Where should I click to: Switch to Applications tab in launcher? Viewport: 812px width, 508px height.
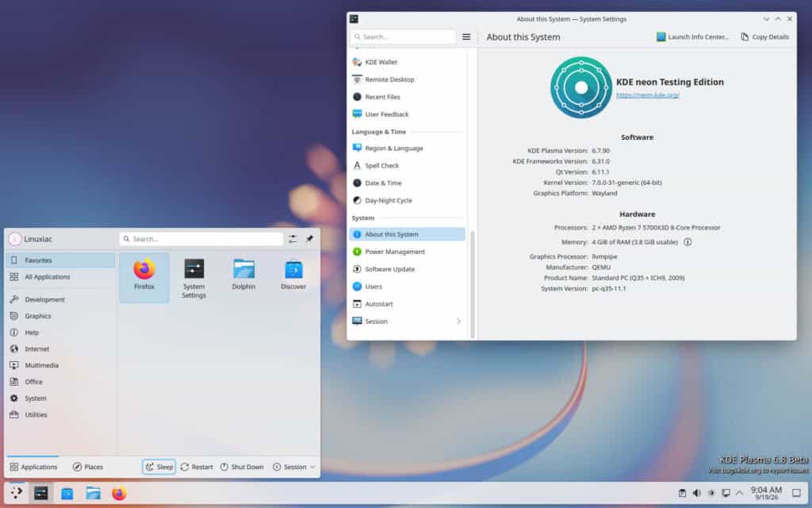pyautogui.click(x=33, y=467)
